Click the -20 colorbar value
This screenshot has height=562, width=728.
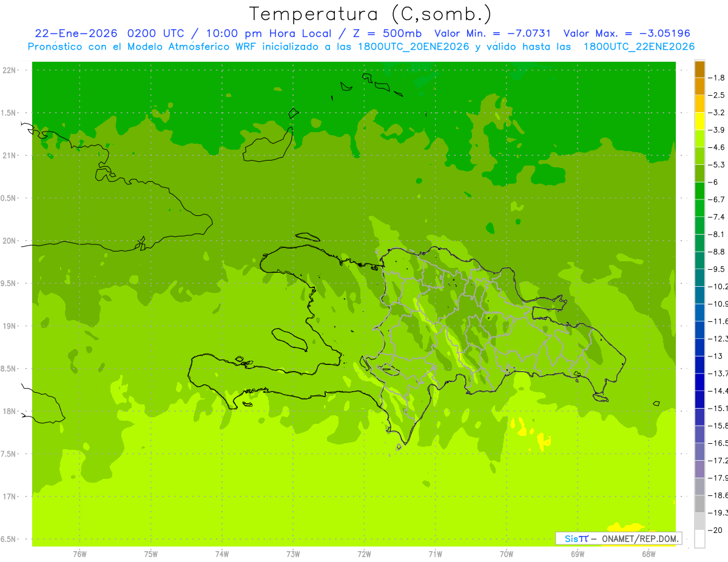click(x=716, y=530)
